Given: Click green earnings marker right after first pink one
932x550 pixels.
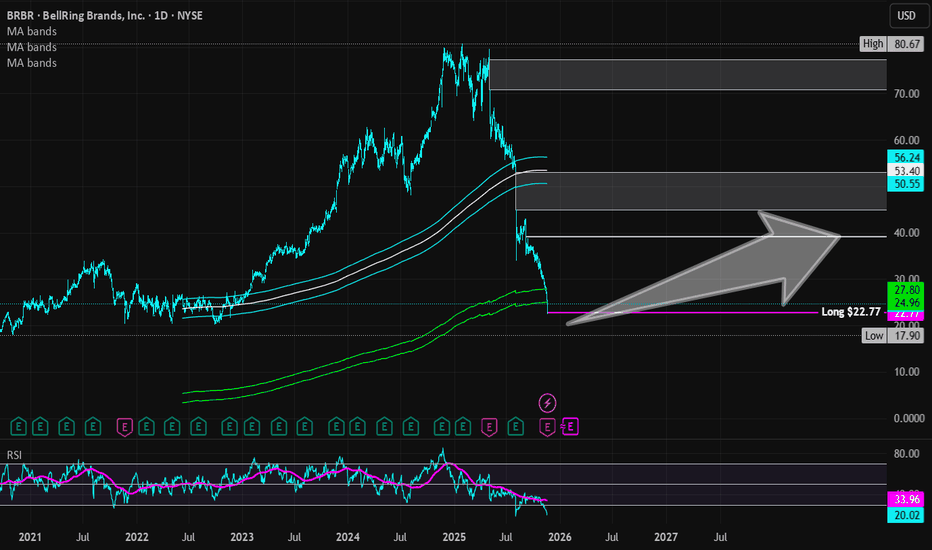Looking at the screenshot, I should pyautogui.click(x=146, y=426).
